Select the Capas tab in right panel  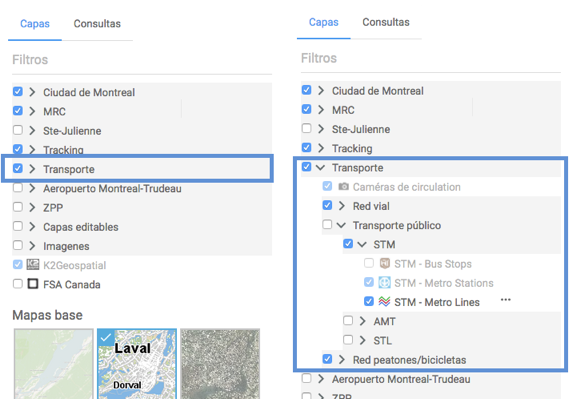click(x=324, y=22)
